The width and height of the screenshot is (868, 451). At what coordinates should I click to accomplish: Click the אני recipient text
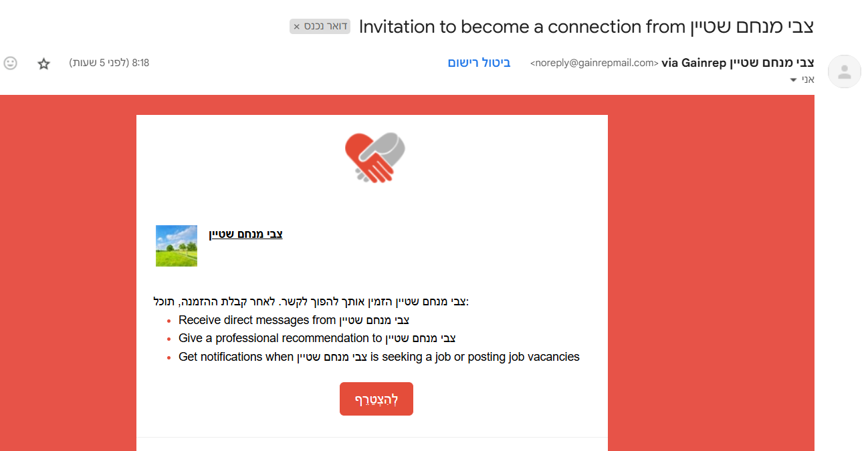pyautogui.click(x=808, y=80)
